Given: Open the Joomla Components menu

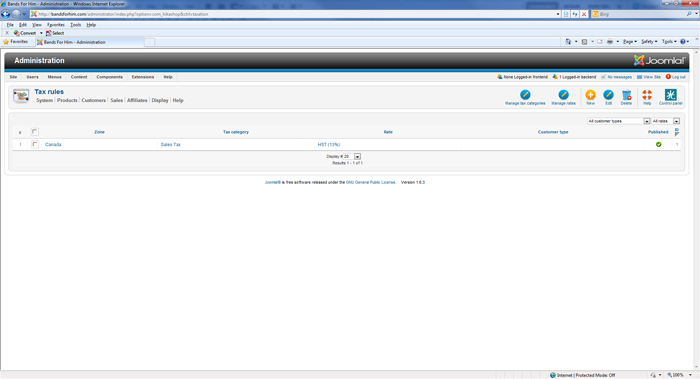Looking at the screenshot, I should 109,77.
